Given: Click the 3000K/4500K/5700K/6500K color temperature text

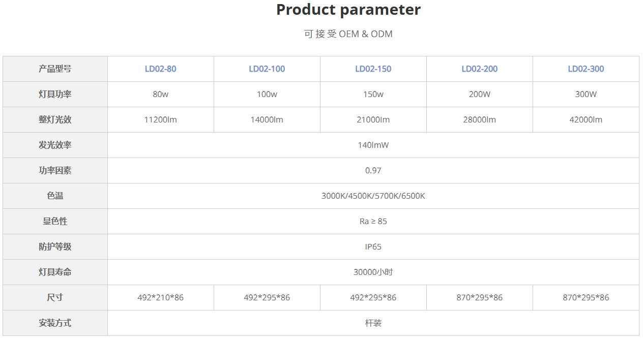Looking at the screenshot, I should pyautogui.click(x=373, y=196).
